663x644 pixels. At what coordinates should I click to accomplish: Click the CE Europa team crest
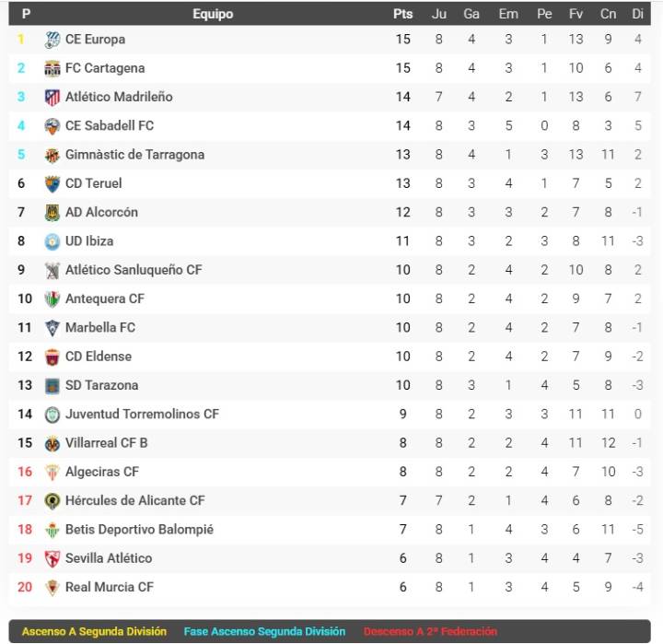[x=52, y=40]
